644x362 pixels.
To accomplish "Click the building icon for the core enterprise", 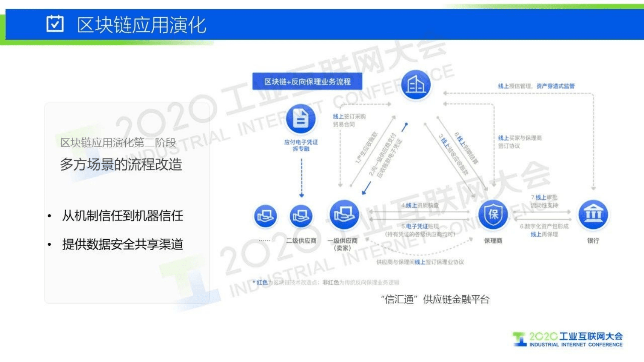I will coord(416,85).
